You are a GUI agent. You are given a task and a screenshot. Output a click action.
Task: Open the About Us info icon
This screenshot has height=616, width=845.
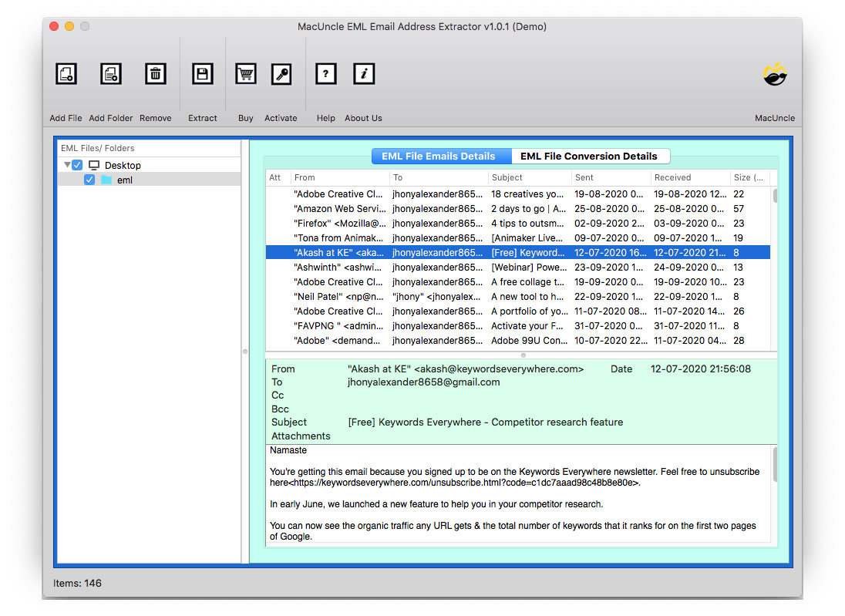pos(364,74)
